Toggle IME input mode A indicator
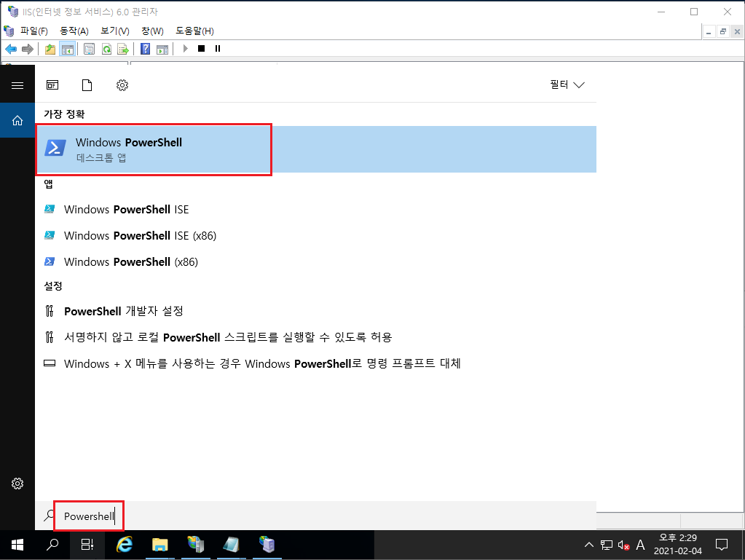Viewport: 745px width, 560px height. (x=640, y=545)
